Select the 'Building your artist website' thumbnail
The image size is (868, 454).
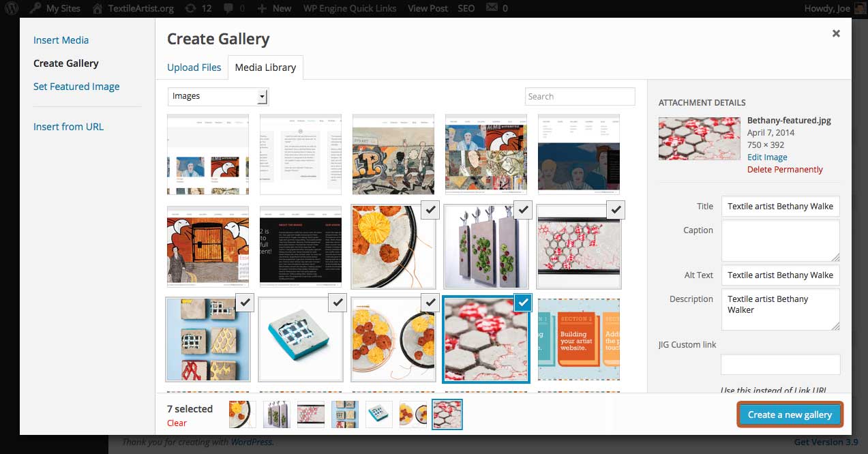(x=579, y=339)
